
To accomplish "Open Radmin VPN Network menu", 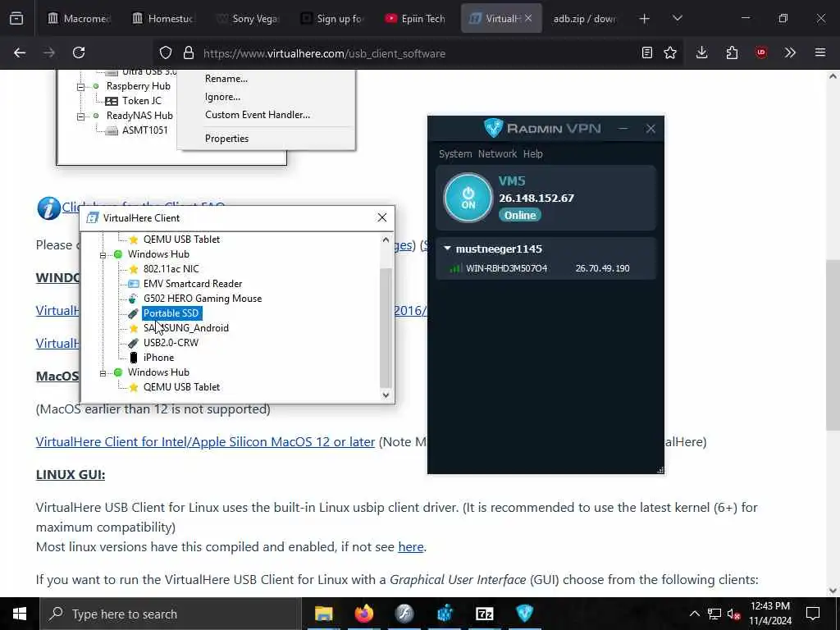I will (497, 153).
